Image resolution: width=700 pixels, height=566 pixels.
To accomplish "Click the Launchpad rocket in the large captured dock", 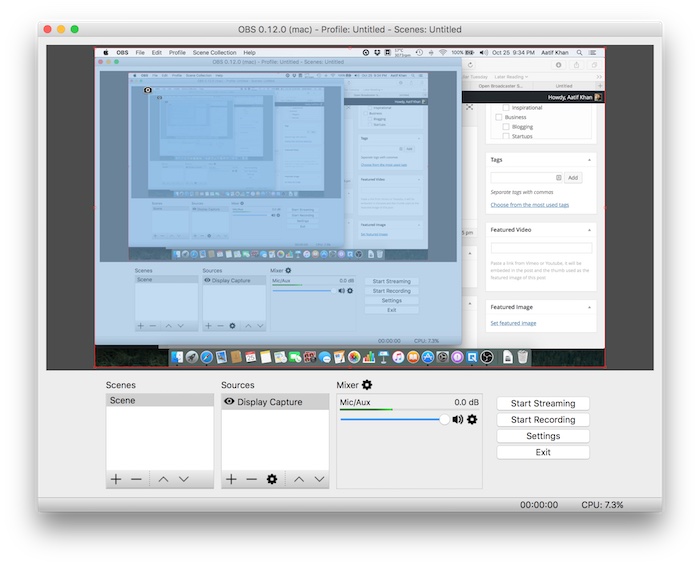I will pyautogui.click(x=192, y=357).
